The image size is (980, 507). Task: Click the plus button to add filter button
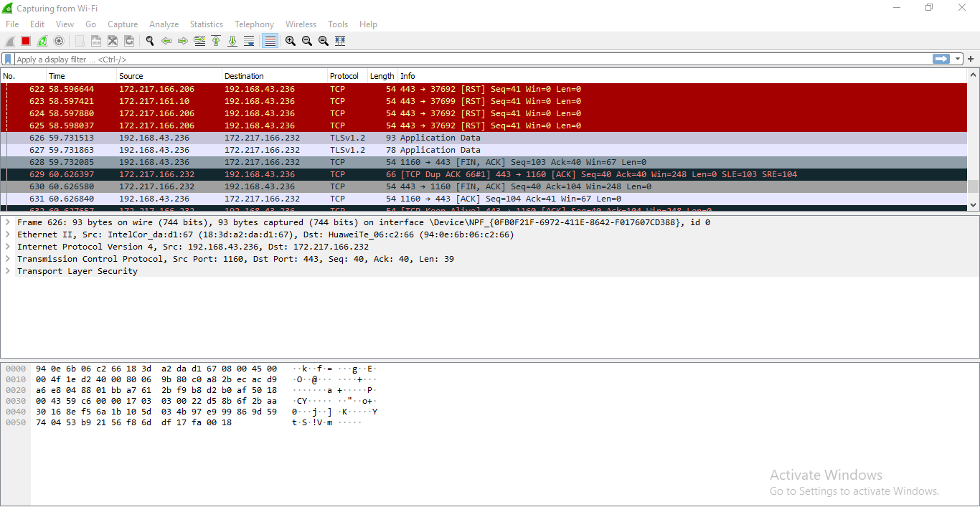[972, 58]
